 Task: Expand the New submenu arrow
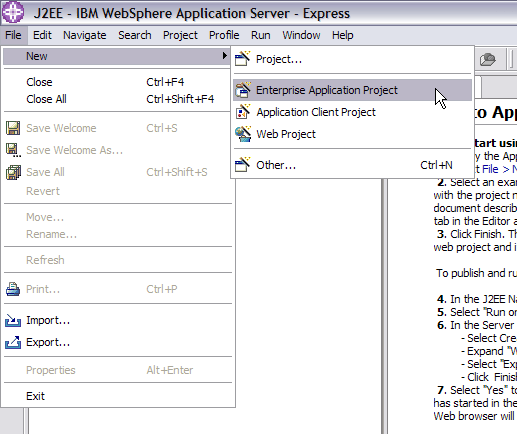225,56
